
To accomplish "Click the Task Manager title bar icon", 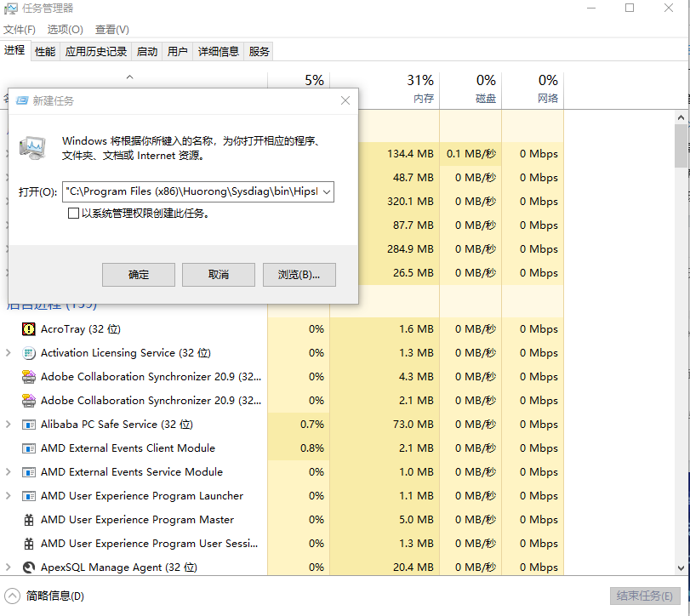I will [x=11, y=9].
